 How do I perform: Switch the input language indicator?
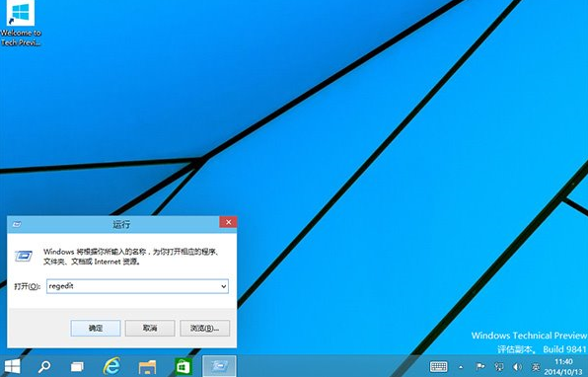coord(537,366)
